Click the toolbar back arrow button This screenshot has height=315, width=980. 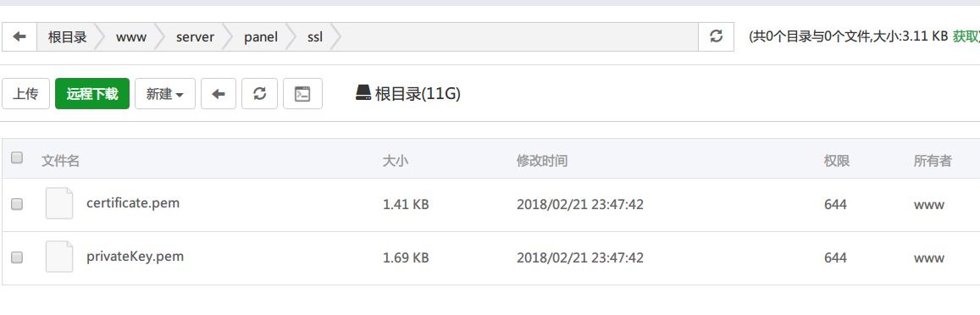click(x=219, y=94)
